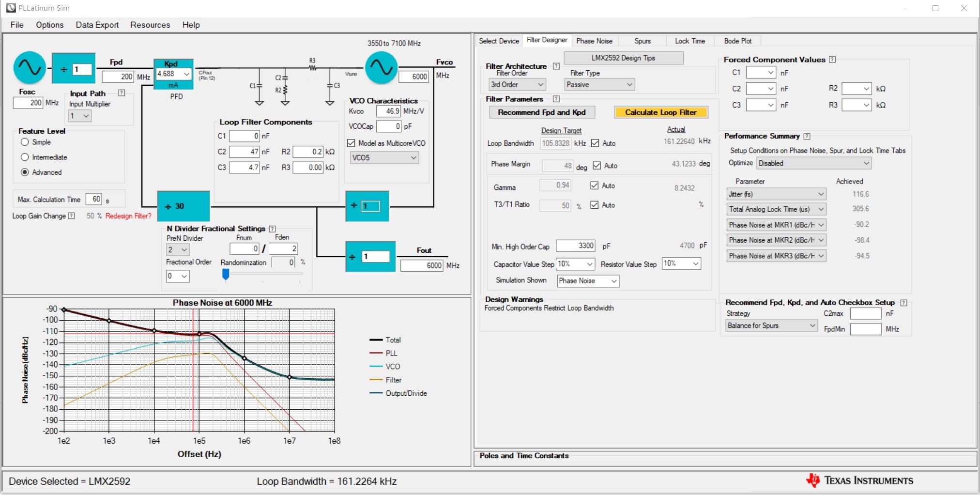Switch to the Bode Plot tab
The image size is (980, 495).
click(x=738, y=41)
